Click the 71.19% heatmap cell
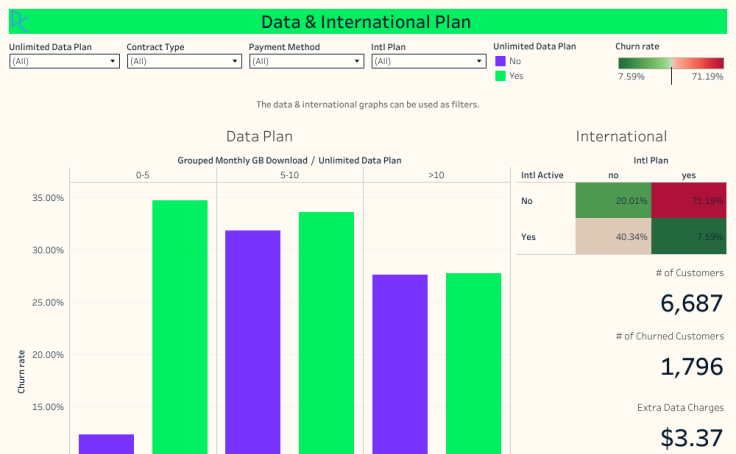736x454 pixels. pos(689,200)
